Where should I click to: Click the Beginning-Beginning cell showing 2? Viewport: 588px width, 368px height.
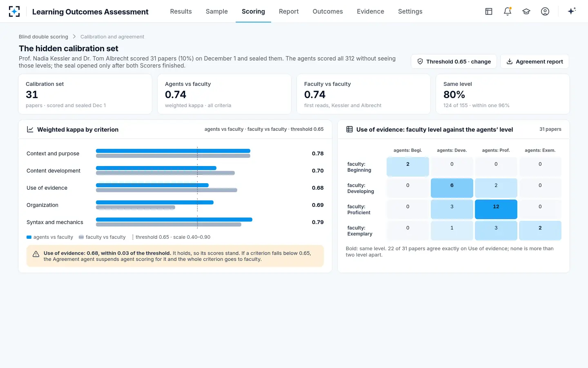(x=408, y=167)
